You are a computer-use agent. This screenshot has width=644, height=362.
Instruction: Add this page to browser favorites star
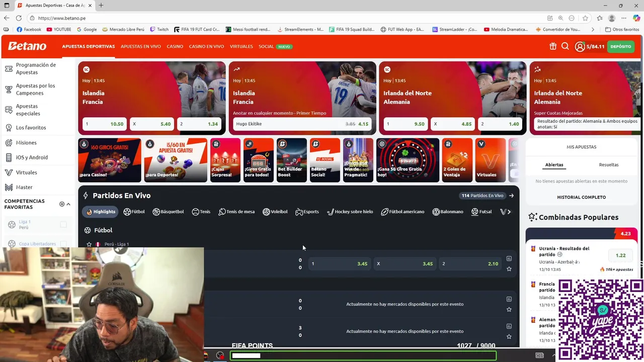[585, 18]
